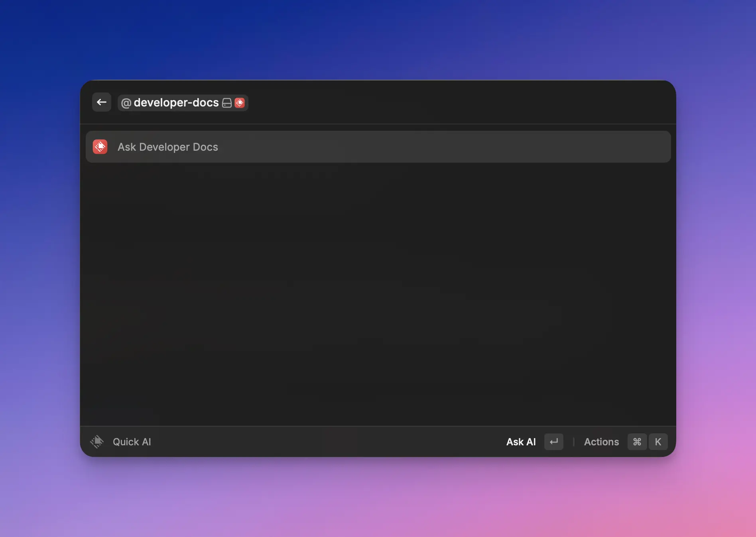Click the back arrow at the top left
The image size is (756, 537).
(101, 102)
